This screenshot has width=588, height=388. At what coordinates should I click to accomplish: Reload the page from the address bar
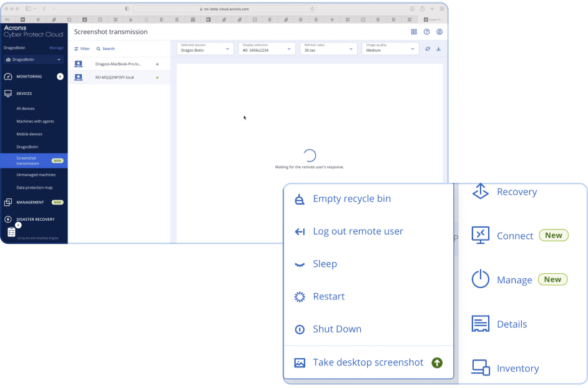(312, 9)
